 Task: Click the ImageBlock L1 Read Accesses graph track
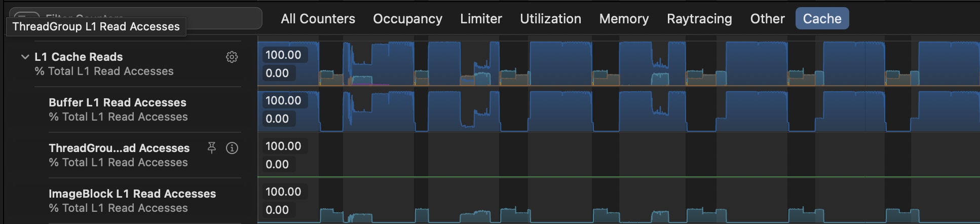coord(618,203)
